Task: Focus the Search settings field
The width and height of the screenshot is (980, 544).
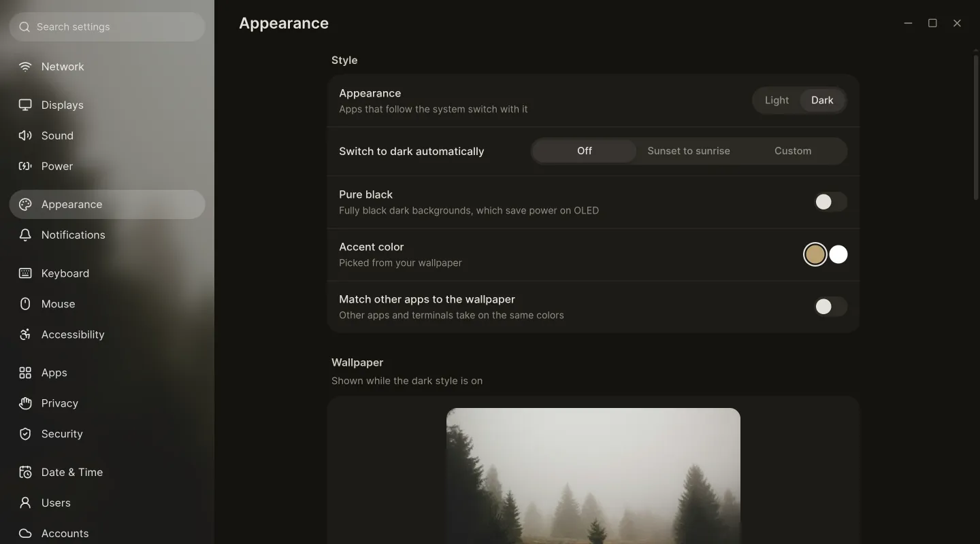Action: (108, 27)
